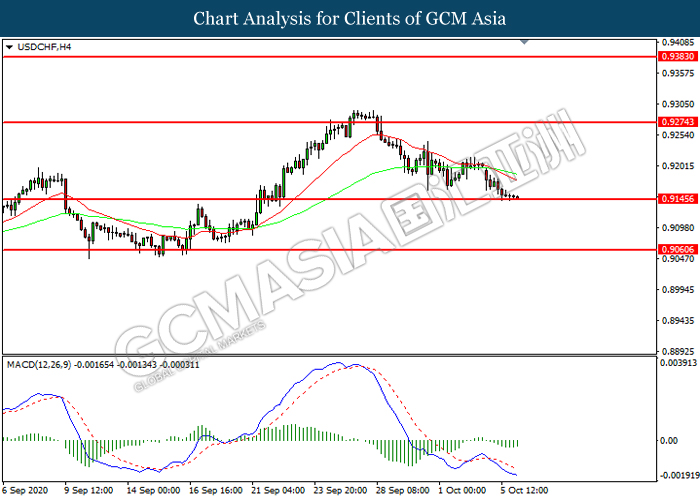This screenshot has height=500, width=700.
Task: Click the 21 Sep 04:00 time label
Action: click(x=278, y=490)
